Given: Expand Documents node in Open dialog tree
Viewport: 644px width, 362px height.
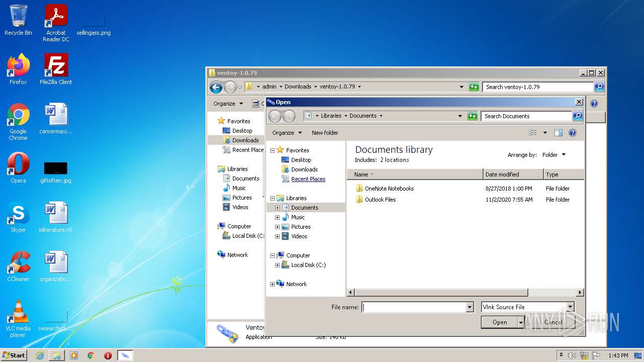Looking at the screenshot, I should coord(277,208).
